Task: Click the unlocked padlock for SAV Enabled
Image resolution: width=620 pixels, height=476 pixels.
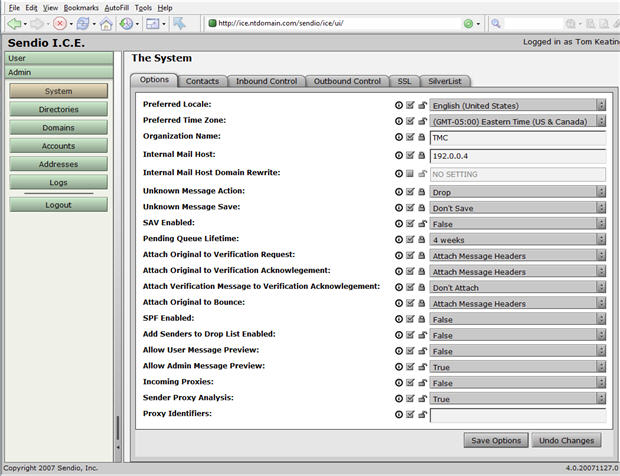Action: coord(421,223)
